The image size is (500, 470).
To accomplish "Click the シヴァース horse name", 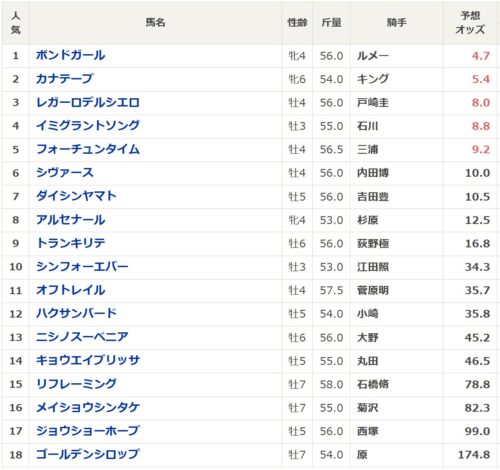I will point(65,173).
